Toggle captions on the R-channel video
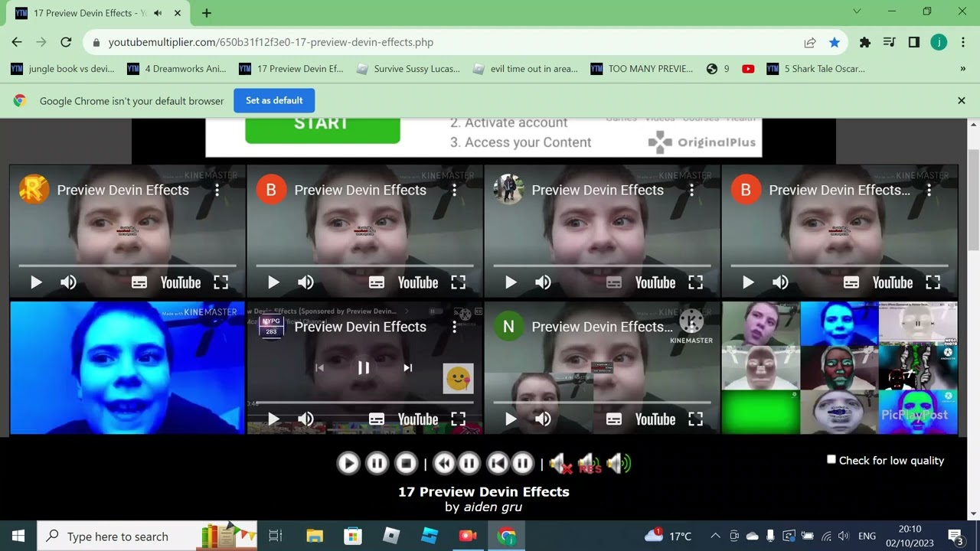This screenshot has height=551, width=980. point(139,282)
